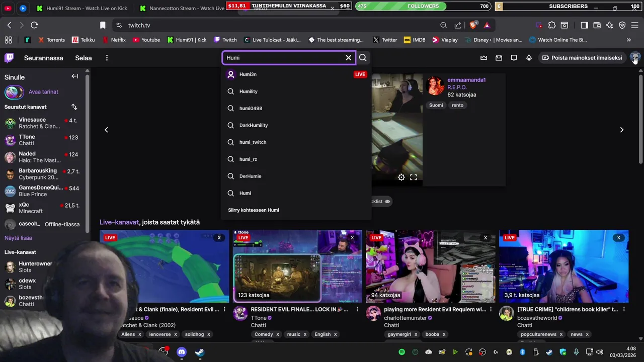Dismiss charlottemunster stream recommendation X
Image resolution: width=644 pixels, height=362 pixels.
pos(486,237)
